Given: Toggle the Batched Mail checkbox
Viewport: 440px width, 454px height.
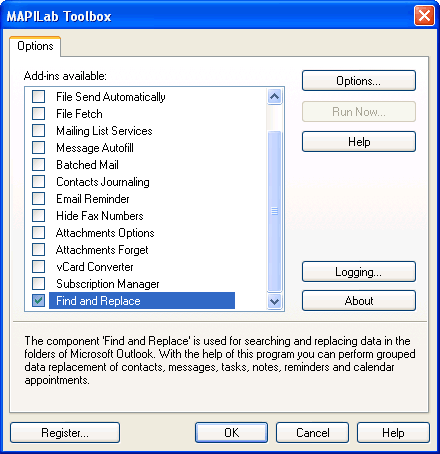Looking at the screenshot, I should (x=38, y=165).
